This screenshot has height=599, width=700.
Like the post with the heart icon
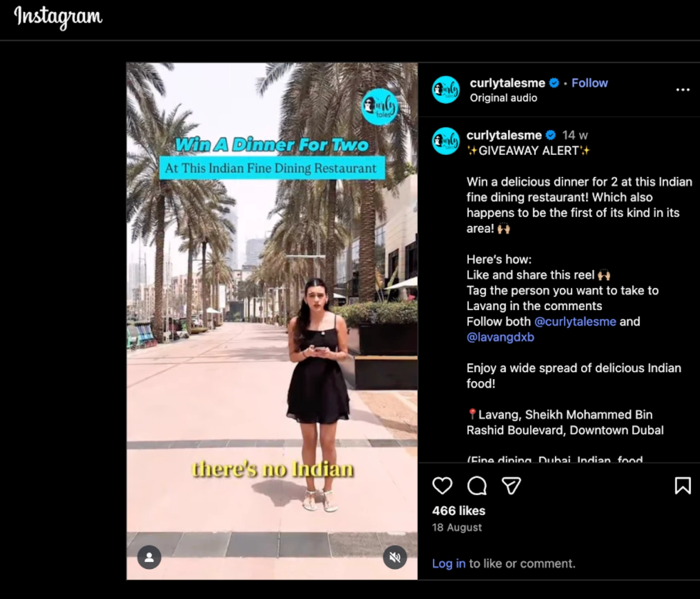(x=442, y=486)
